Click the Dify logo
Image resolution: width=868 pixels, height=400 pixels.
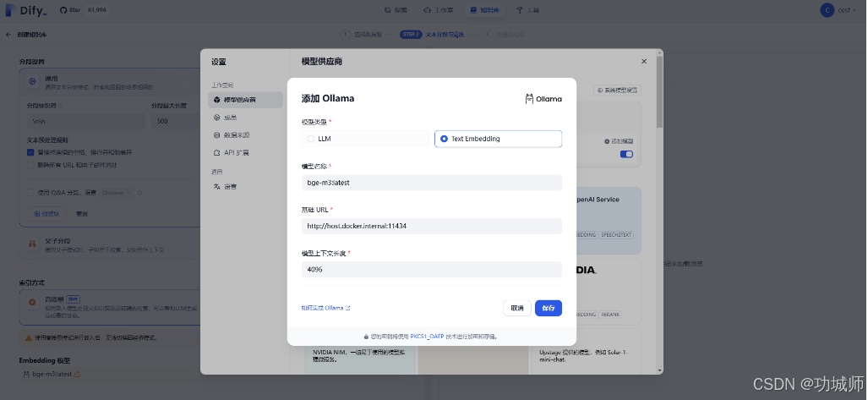click(x=25, y=10)
